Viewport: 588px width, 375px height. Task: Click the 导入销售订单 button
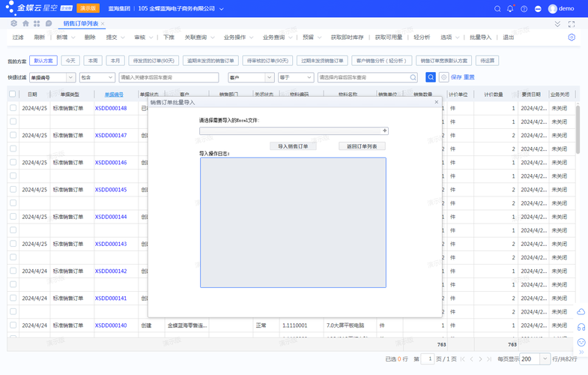pyautogui.click(x=293, y=146)
